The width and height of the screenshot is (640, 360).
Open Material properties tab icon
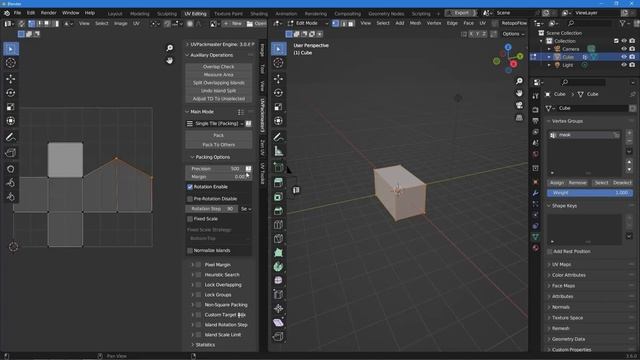536,248
